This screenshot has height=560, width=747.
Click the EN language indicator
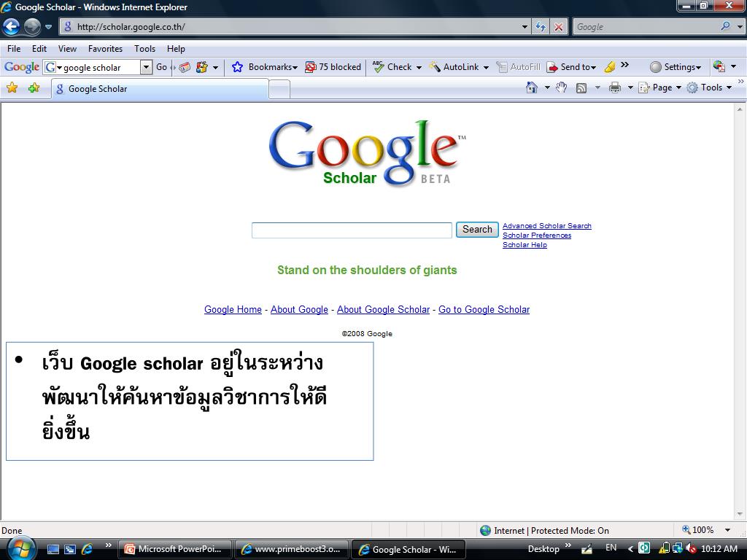coord(611,548)
